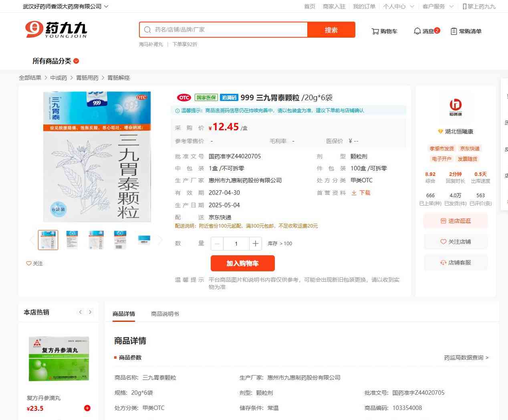This screenshot has height=420, width=508.
Task: Open the pharmacy account name dropdown
Action: click(65, 6)
